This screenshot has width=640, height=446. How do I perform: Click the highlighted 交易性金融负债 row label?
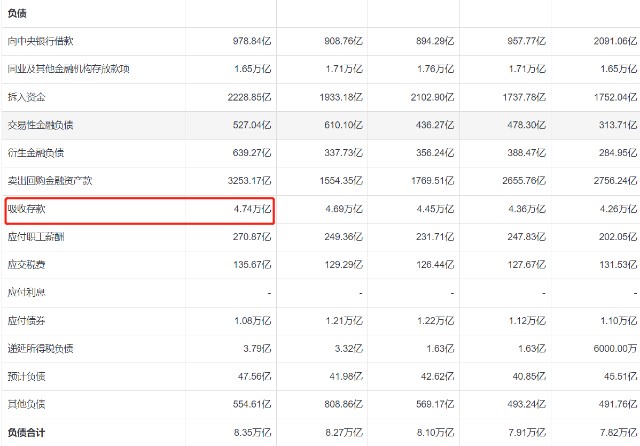coord(40,125)
